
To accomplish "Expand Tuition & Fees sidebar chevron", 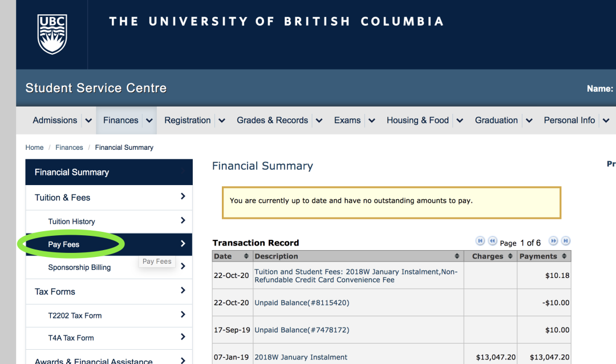I will (183, 197).
